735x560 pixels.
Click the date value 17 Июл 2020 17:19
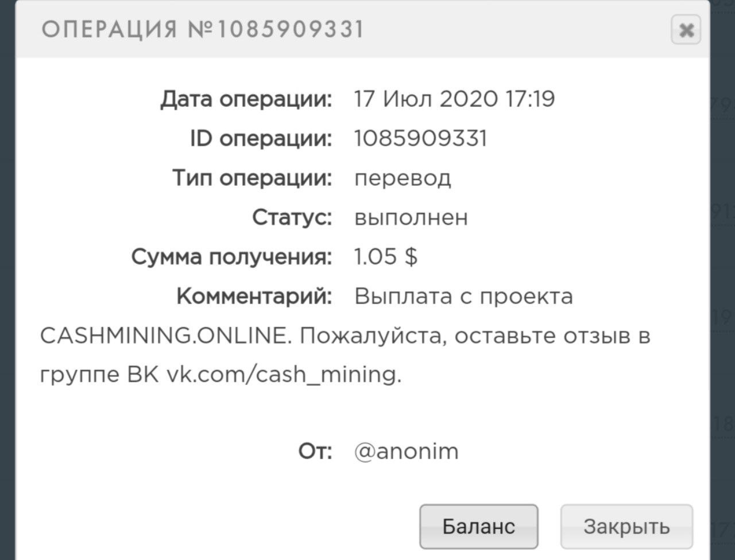coord(454,99)
